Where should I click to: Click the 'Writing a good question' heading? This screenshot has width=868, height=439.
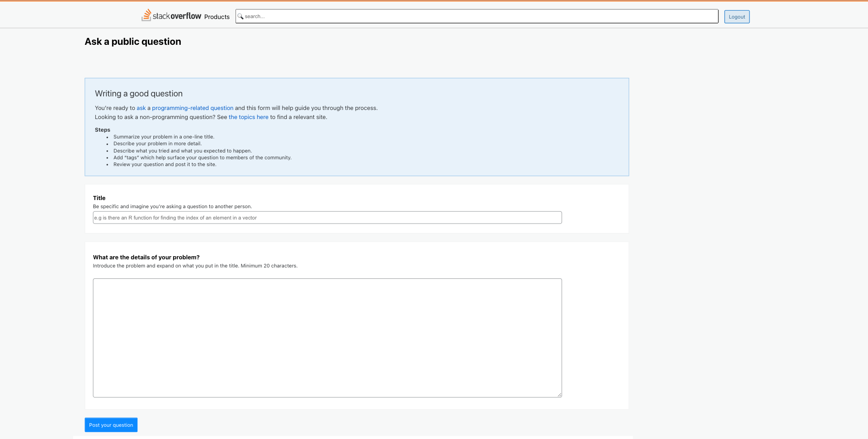[139, 94]
